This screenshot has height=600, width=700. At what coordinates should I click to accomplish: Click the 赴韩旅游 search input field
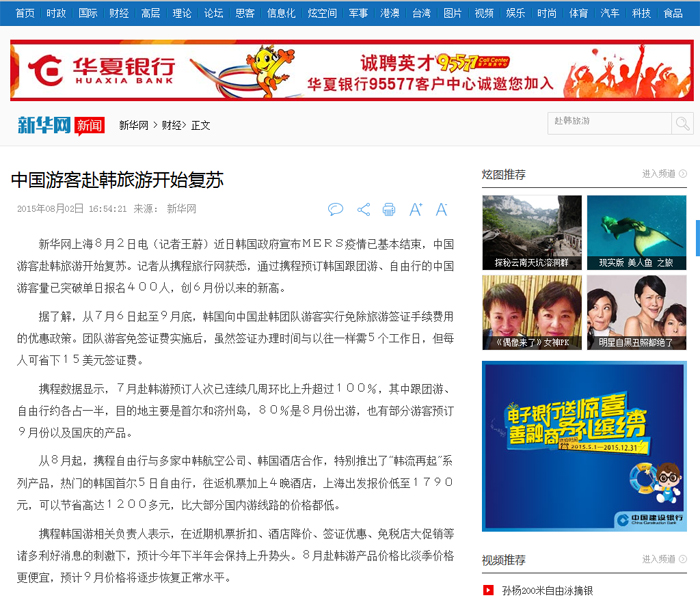tap(609, 123)
